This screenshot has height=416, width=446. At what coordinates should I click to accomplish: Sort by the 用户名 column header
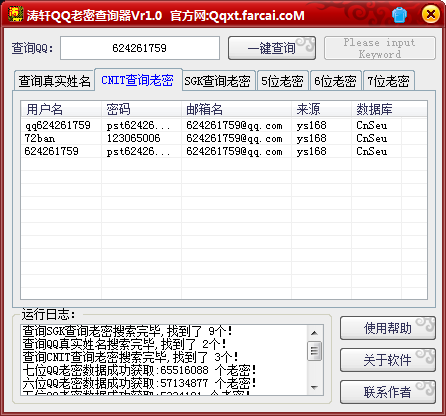pyautogui.click(x=61, y=109)
